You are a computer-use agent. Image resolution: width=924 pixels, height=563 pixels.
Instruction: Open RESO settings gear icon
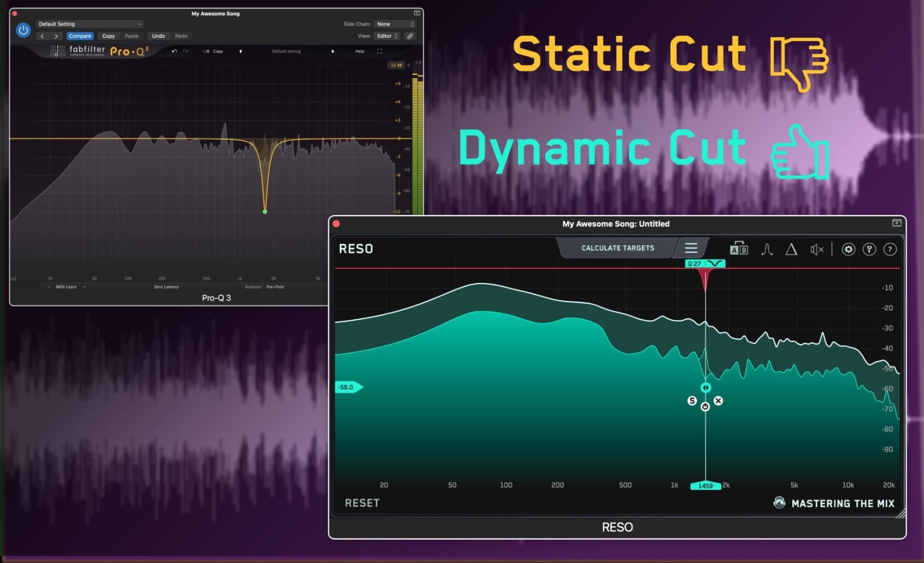coord(848,249)
